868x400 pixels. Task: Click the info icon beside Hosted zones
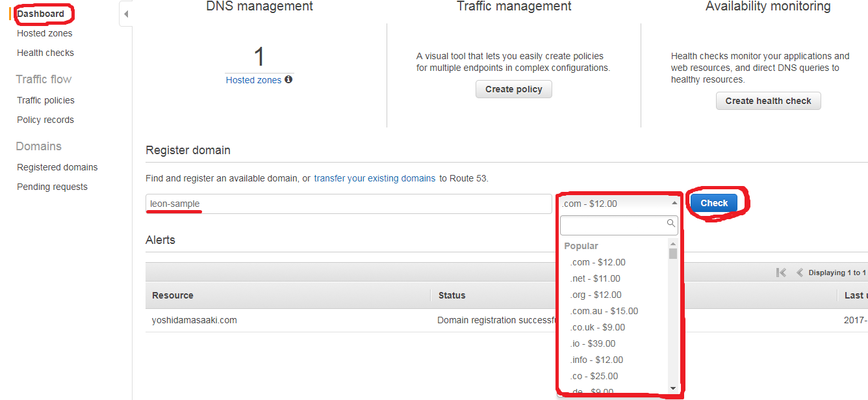click(x=288, y=79)
